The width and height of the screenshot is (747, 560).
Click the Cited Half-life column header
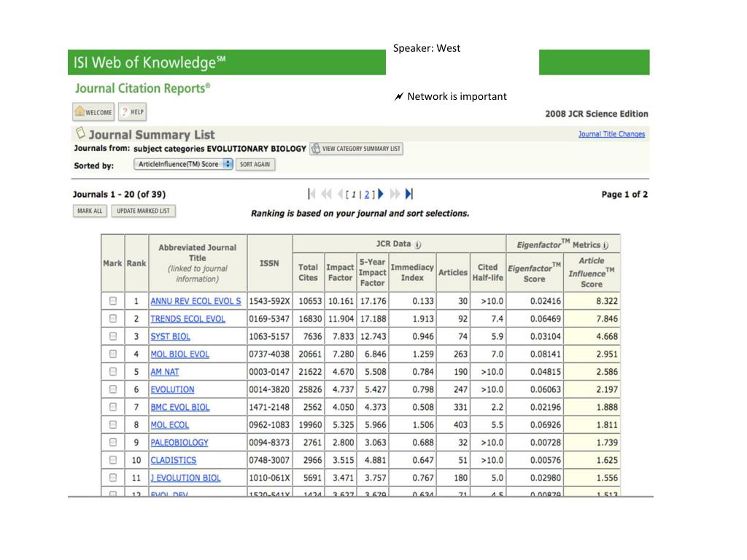pyautogui.click(x=488, y=273)
